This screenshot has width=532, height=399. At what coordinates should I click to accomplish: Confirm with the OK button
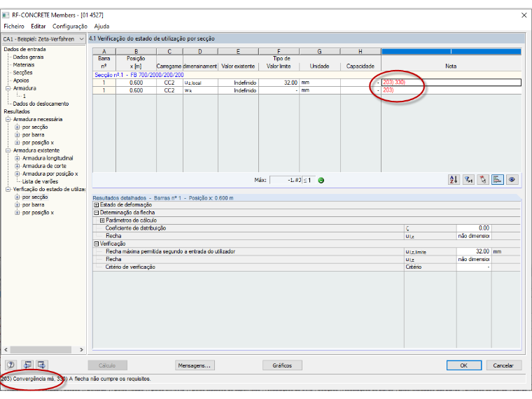464,365
